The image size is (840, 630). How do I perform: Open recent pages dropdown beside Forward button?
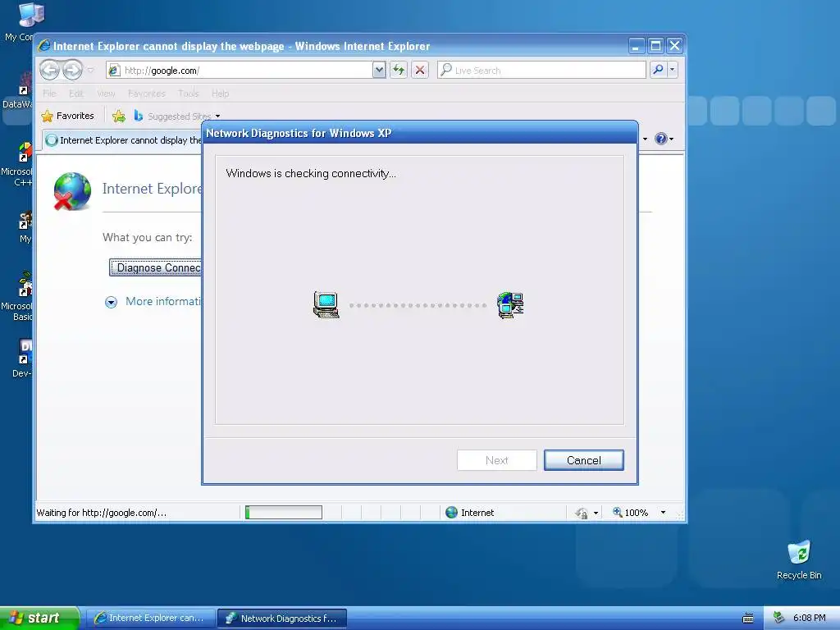point(90,71)
